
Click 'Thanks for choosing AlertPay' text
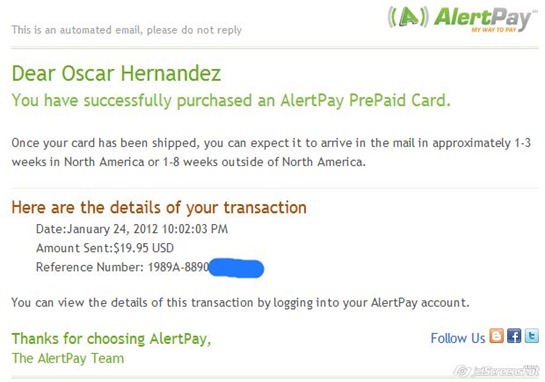tap(111, 339)
